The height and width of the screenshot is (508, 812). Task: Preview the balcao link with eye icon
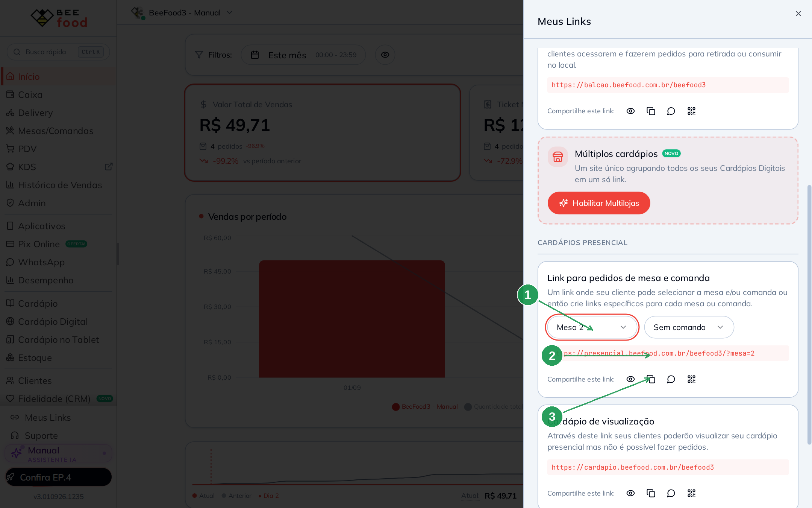(x=630, y=111)
